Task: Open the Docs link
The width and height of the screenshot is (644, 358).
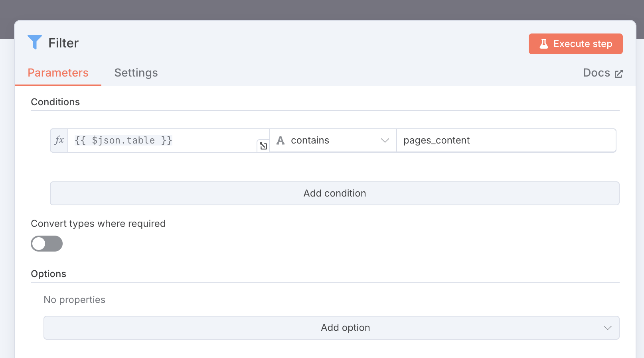Action: pyautogui.click(x=603, y=73)
